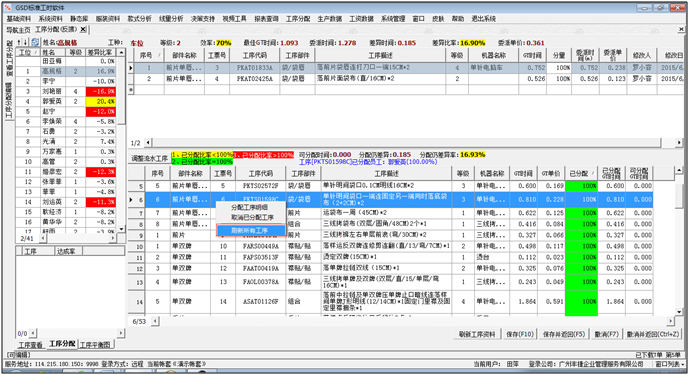Open the 窗口 menu
Image resolution: width=690 pixels, height=375 pixels.
(x=418, y=18)
